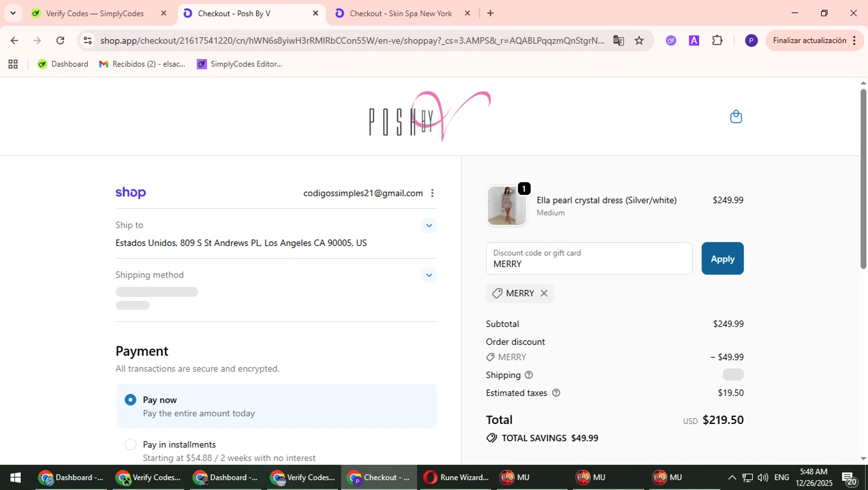The height and width of the screenshot is (490, 868).
Task: Open Chrome profile avatar P
Action: 751,40
